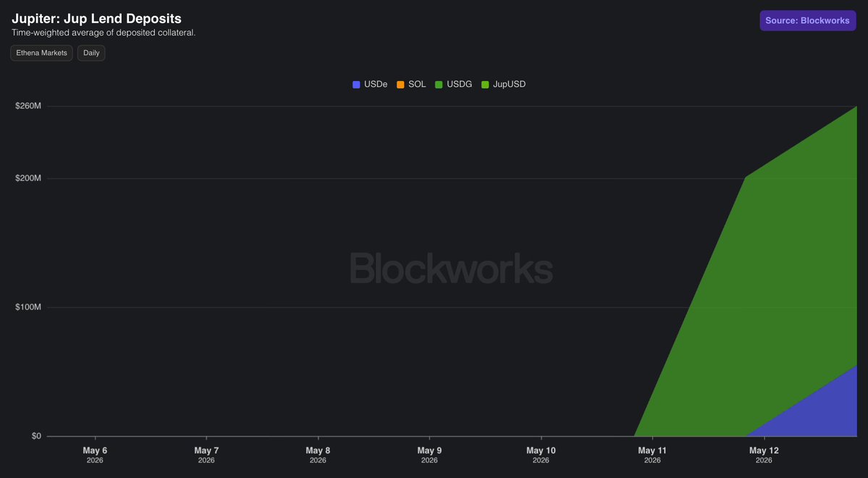Click the May 12 x-axis date label
Screen dimensions: 868x478
[x=764, y=455]
